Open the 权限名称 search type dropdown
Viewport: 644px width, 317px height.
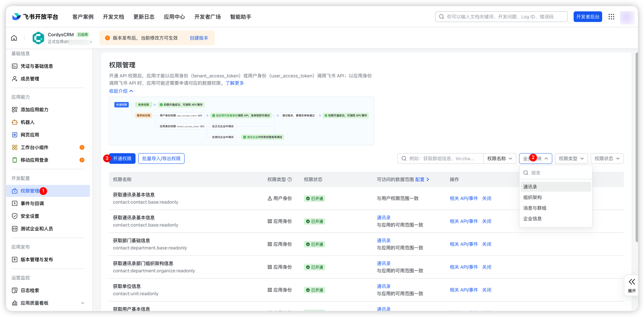(x=499, y=159)
